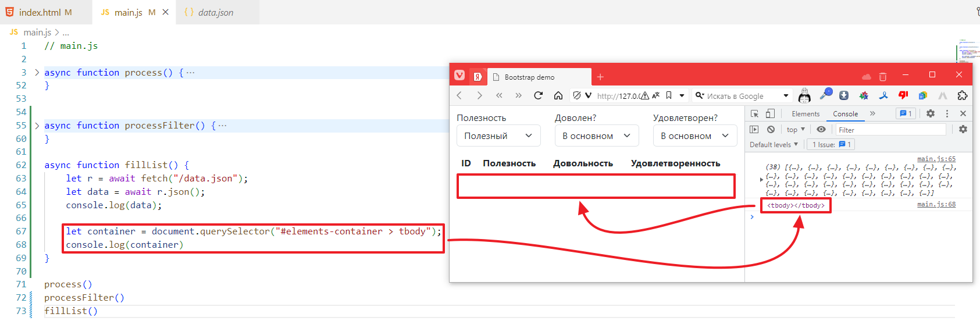Click the 1 Issue button

point(831,145)
